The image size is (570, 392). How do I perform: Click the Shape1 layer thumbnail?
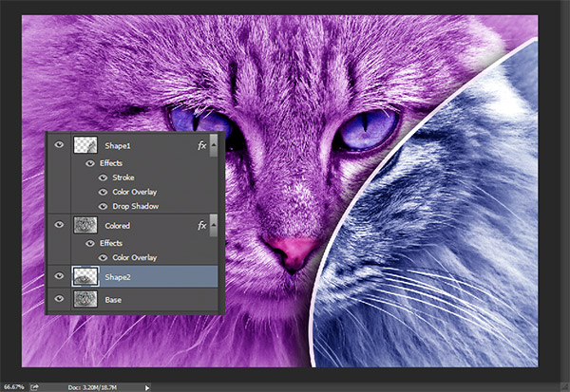click(86, 145)
